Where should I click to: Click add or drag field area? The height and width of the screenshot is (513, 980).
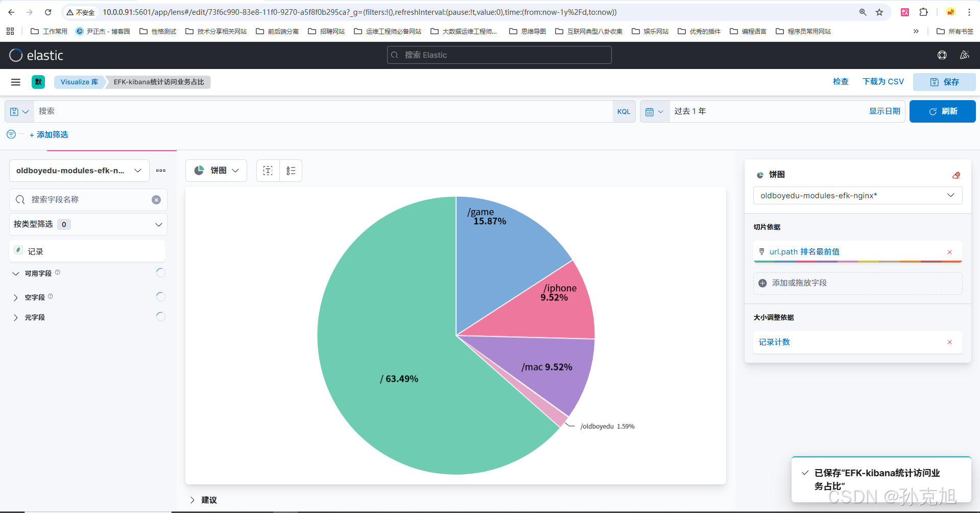point(857,283)
